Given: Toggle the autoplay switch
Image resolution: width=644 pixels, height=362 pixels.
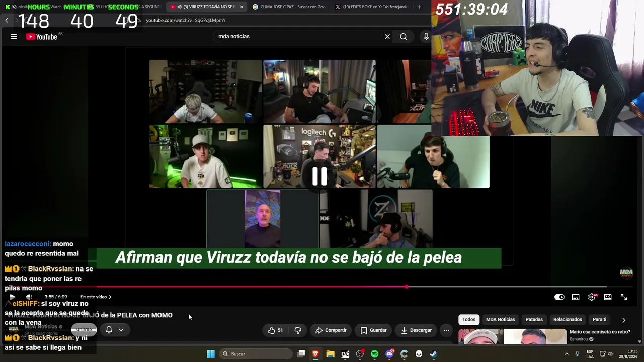Looking at the screenshot, I should (559, 297).
